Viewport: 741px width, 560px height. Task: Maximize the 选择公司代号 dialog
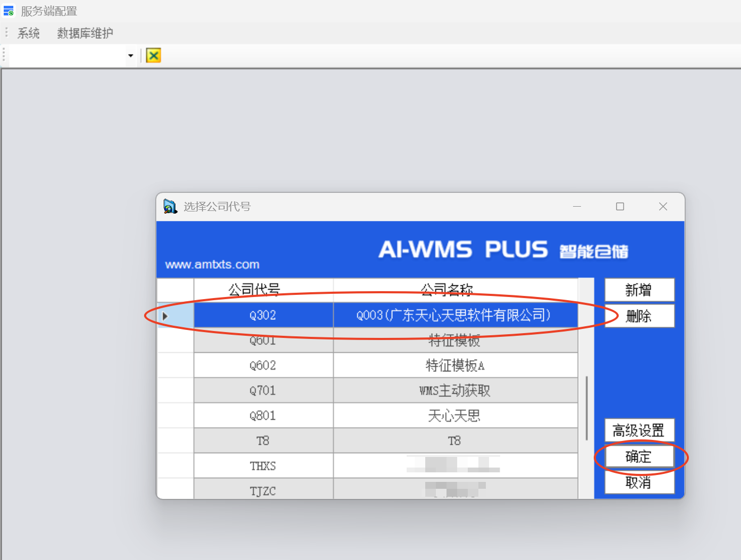tap(620, 206)
